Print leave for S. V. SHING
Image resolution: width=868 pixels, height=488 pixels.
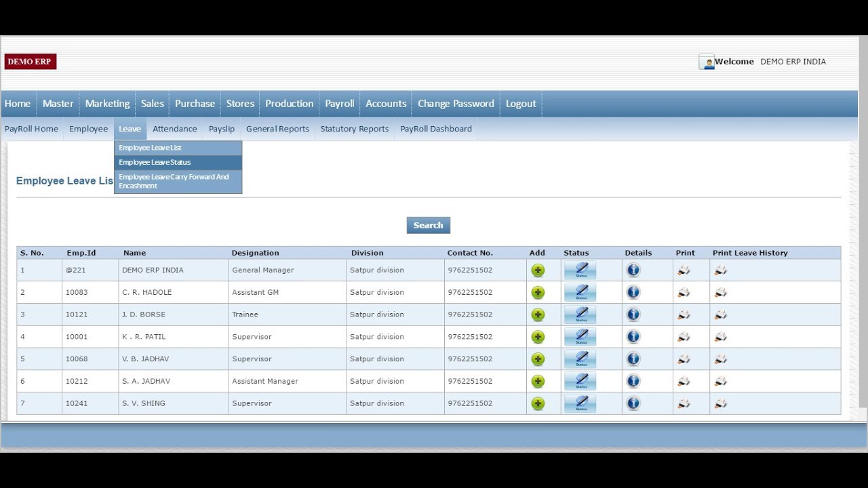coord(684,403)
